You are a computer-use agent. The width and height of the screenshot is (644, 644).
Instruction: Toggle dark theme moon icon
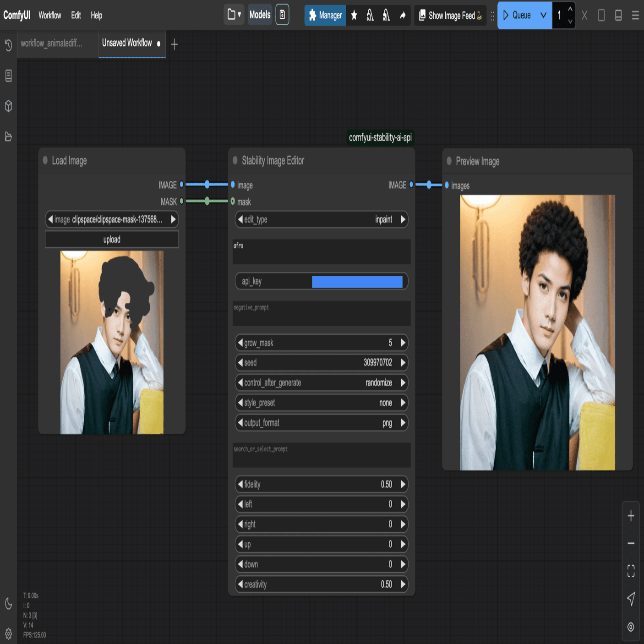8,604
